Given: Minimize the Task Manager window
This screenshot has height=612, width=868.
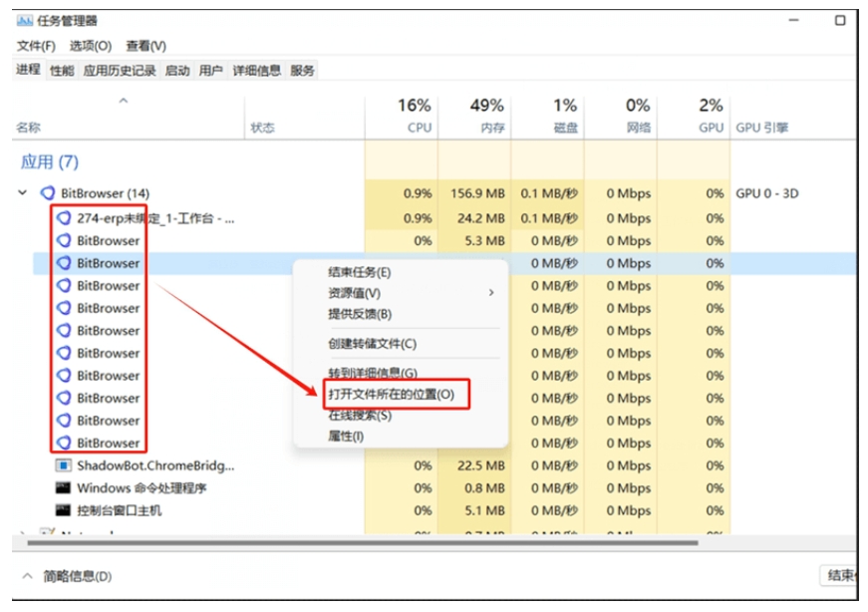Looking at the screenshot, I should pos(794,21).
